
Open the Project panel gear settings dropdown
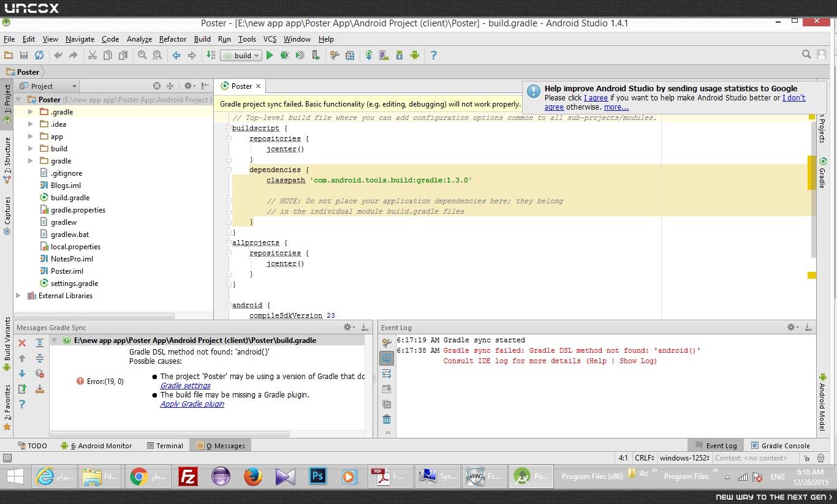pos(190,86)
